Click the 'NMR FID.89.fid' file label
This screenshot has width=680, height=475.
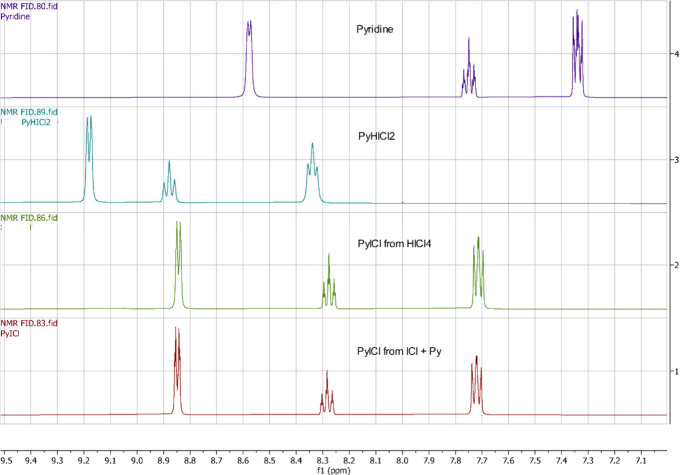click(x=29, y=112)
